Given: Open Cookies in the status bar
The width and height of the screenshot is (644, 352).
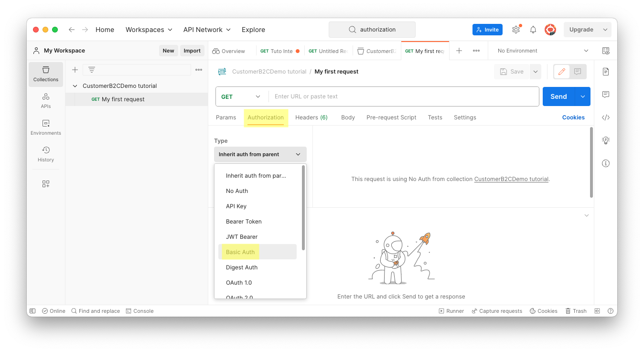Looking at the screenshot, I should [x=544, y=311].
